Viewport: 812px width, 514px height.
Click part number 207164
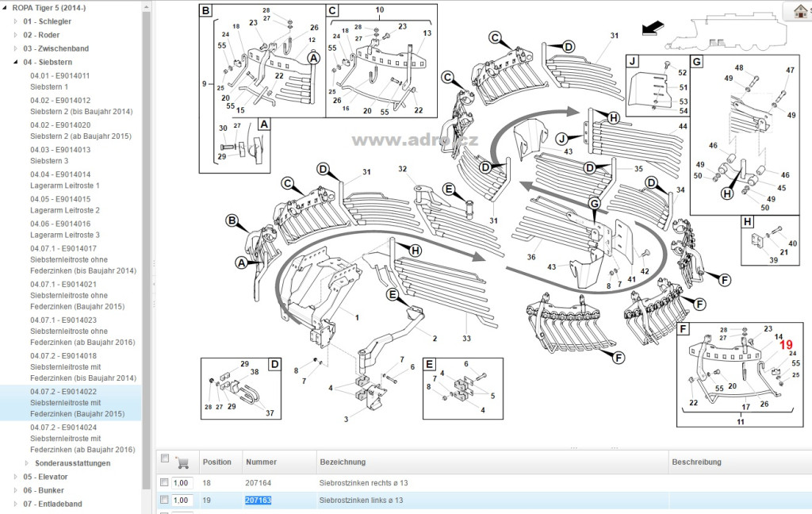pos(258,483)
